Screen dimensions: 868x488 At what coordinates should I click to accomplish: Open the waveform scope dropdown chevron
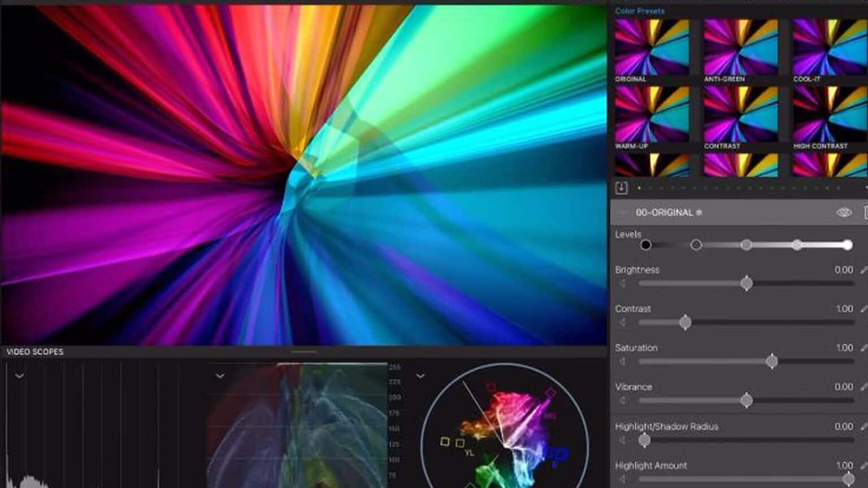pyautogui.click(x=220, y=376)
